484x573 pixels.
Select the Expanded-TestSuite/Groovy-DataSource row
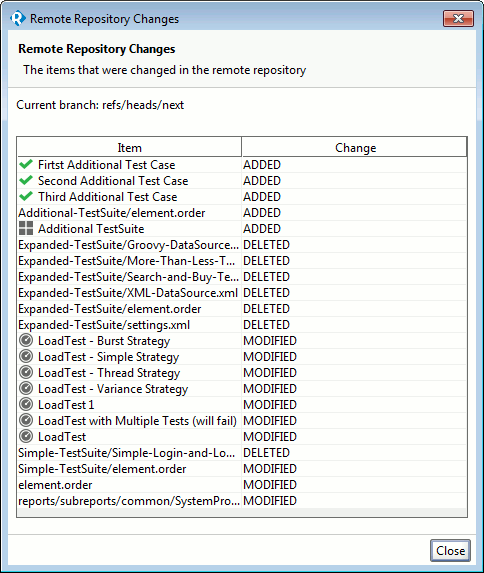(x=242, y=245)
